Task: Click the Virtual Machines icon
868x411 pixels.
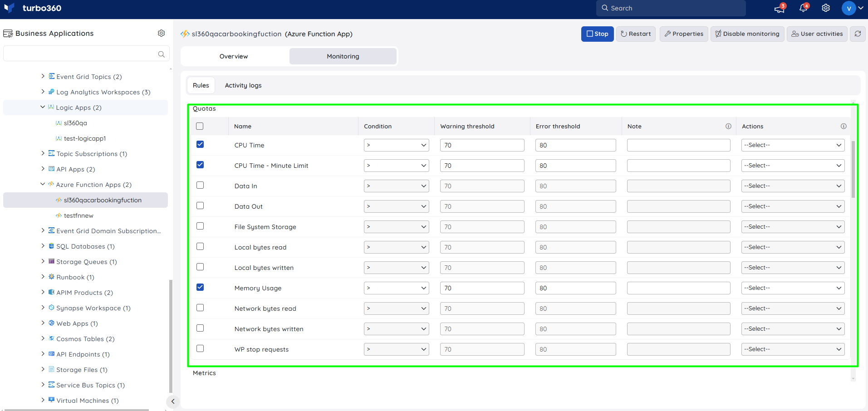Action: click(52, 400)
